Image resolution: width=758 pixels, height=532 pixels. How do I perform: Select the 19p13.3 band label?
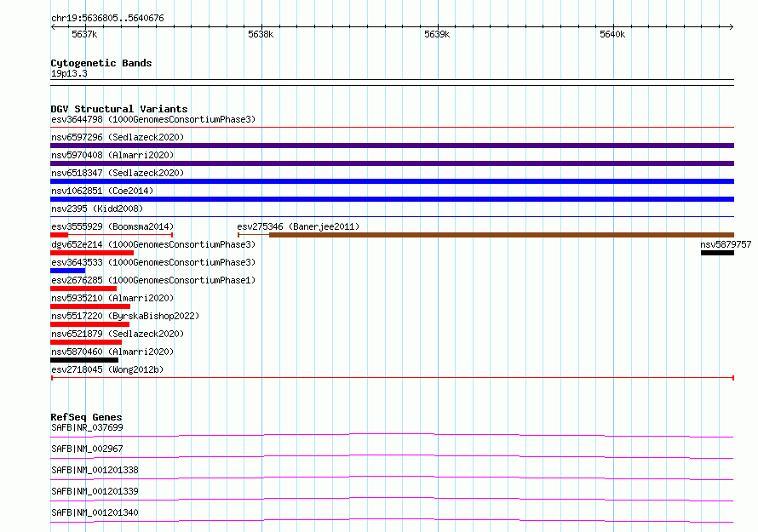(x=69, y=73)
